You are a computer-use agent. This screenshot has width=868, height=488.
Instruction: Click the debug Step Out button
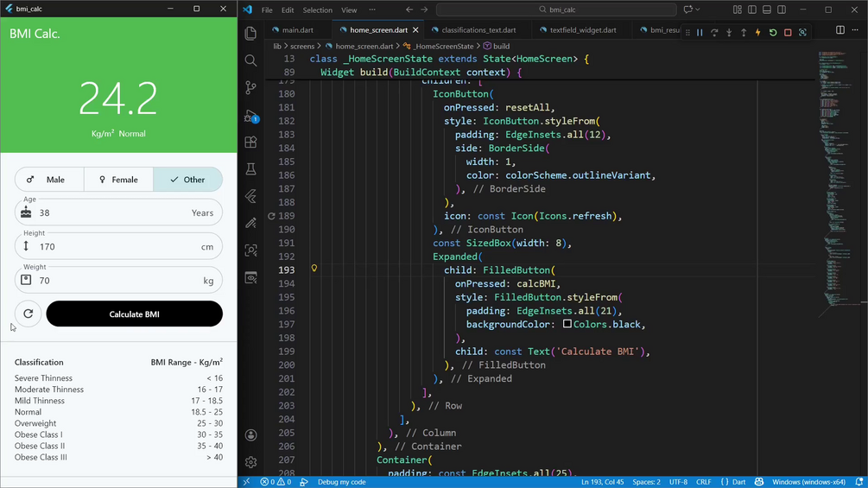(x=744, y=33)
